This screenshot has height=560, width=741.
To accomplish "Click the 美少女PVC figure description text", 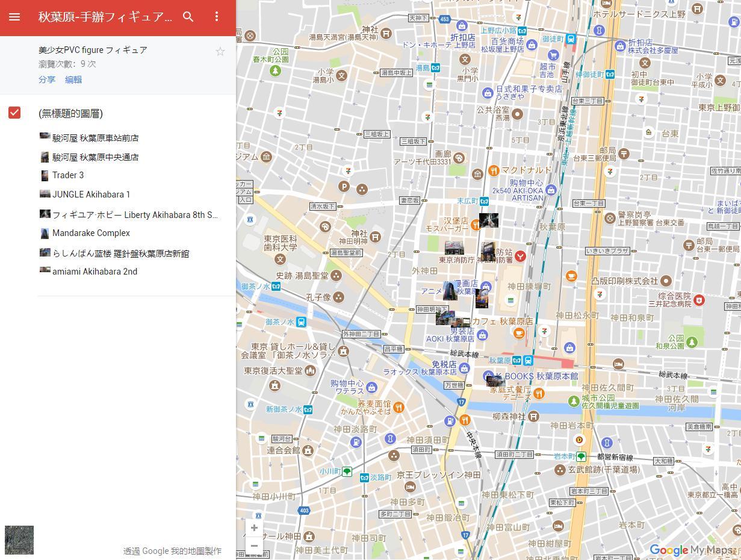I will click(x=93, y=50).
